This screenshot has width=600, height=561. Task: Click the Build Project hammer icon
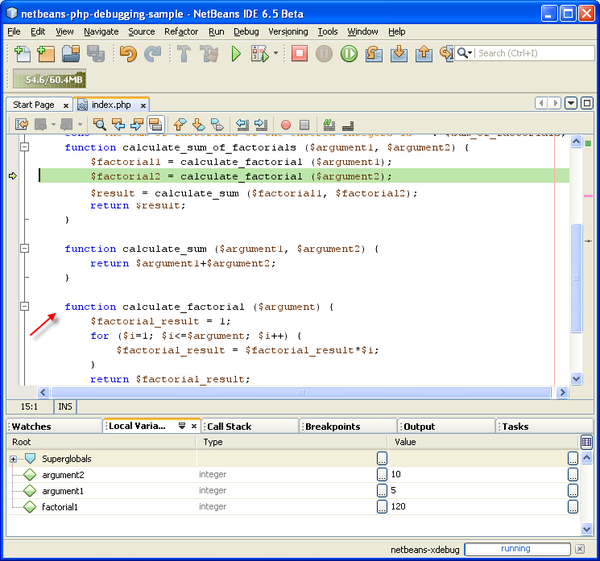point(185,53)
